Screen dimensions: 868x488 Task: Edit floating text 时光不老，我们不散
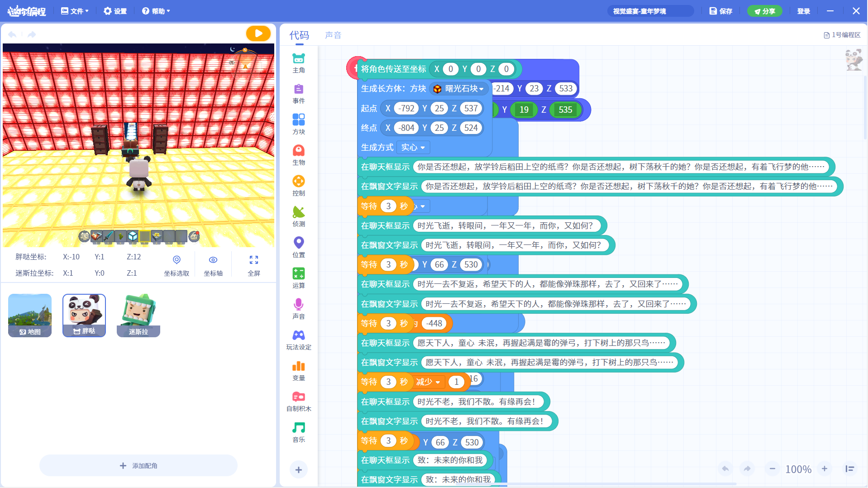pos(487,421)
